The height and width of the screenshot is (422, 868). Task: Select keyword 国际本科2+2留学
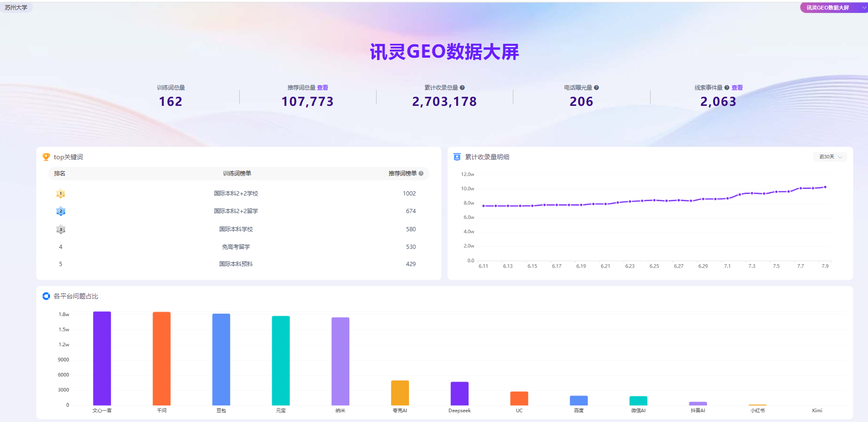click(236, 211)
